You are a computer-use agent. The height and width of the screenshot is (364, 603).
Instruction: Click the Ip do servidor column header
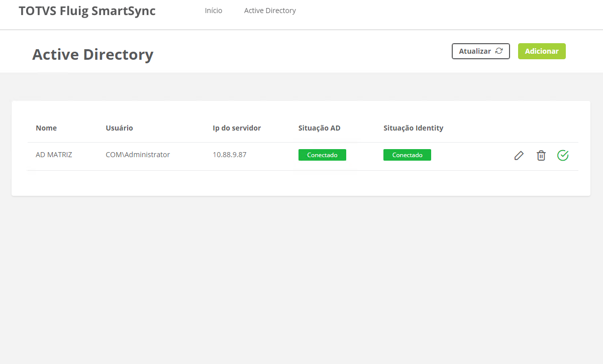pos(237,128)
